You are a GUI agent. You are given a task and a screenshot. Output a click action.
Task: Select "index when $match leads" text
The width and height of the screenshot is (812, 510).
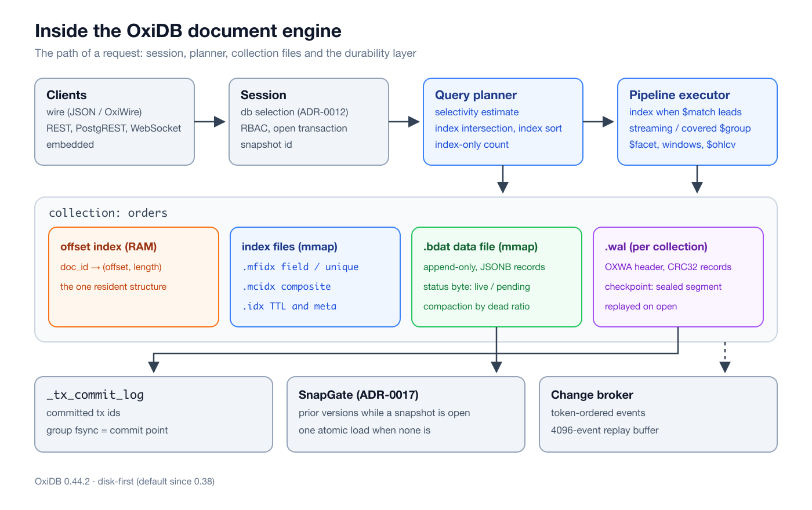pos(686,112)
